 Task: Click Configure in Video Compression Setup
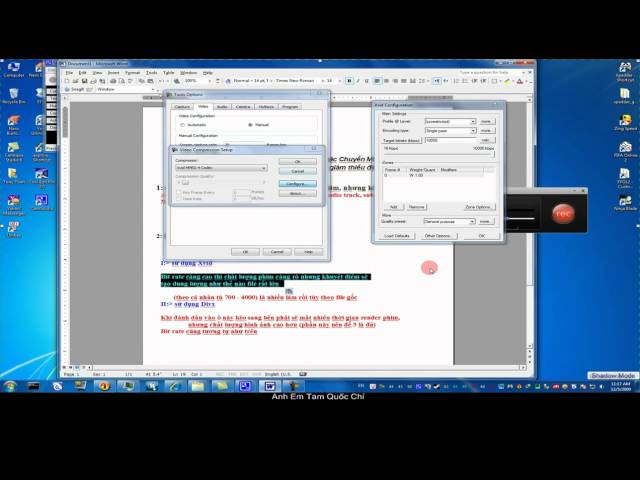coord(298,184)
